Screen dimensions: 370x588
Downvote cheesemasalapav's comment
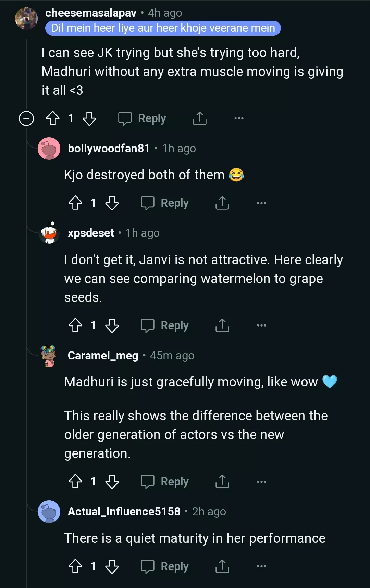tap(89, 118)
